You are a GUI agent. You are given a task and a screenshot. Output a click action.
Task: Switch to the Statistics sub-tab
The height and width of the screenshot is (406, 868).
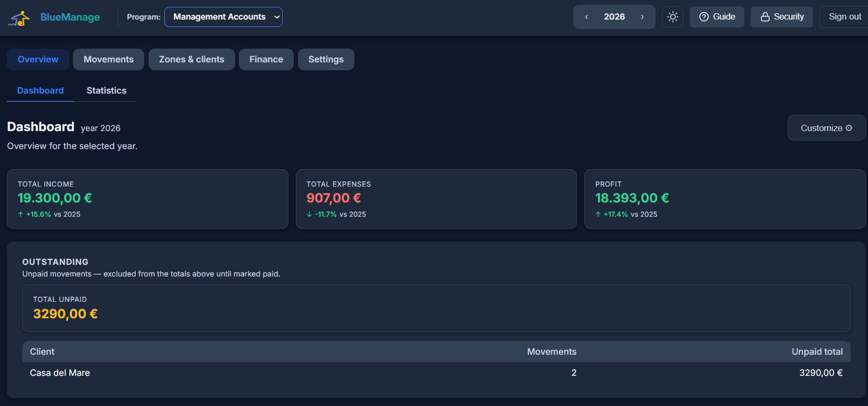(106, 90)
